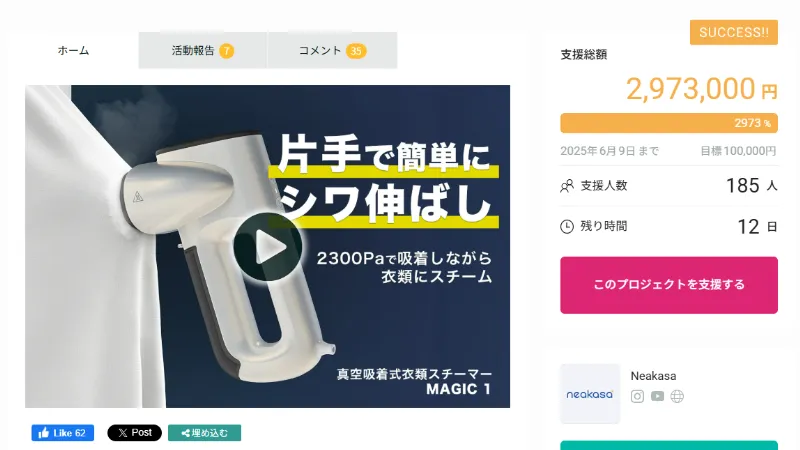The height and width of the screenshot is (450, 800).
Task: Click the remaining time clock icon
Action: point(567,227)
